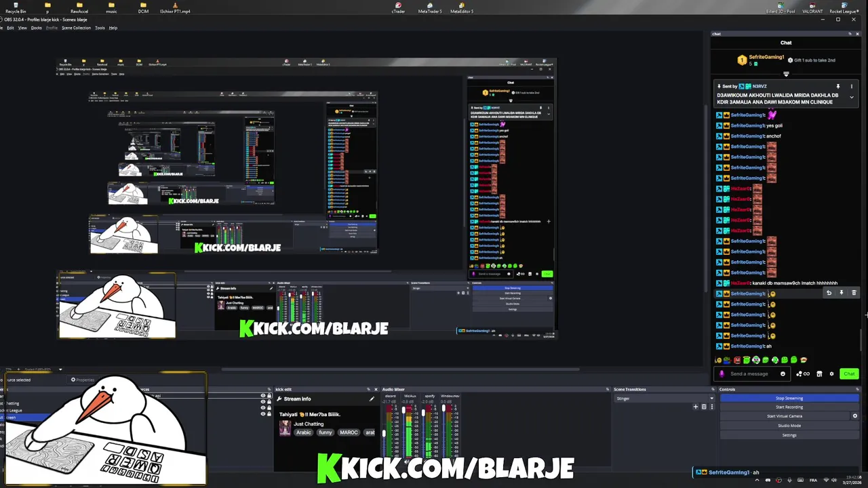
Task: Open the Edit menu in OBS
Action: [10, 28]
